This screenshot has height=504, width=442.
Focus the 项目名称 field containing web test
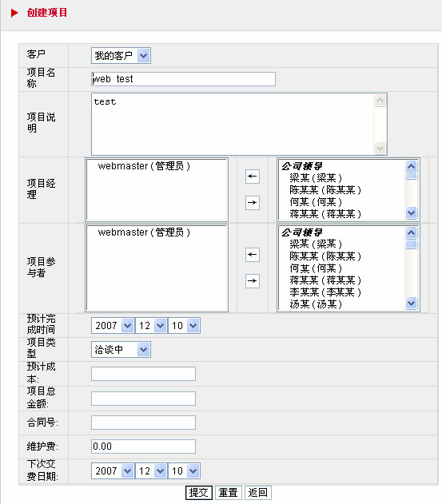pyautogui.click(x=183, y=79)
